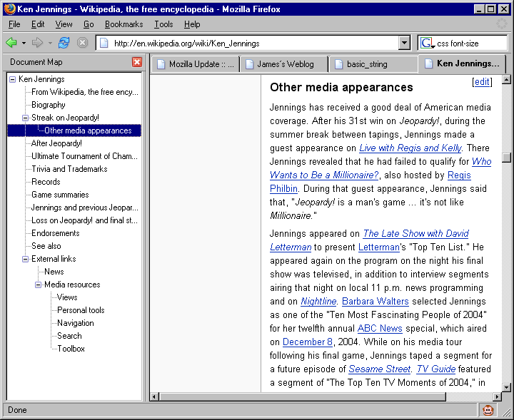Viewport: 514px width, 420px height.
Task: Click the vertical scrollbar down arrow
Action: pyautogui.click(x=506, y=388)
